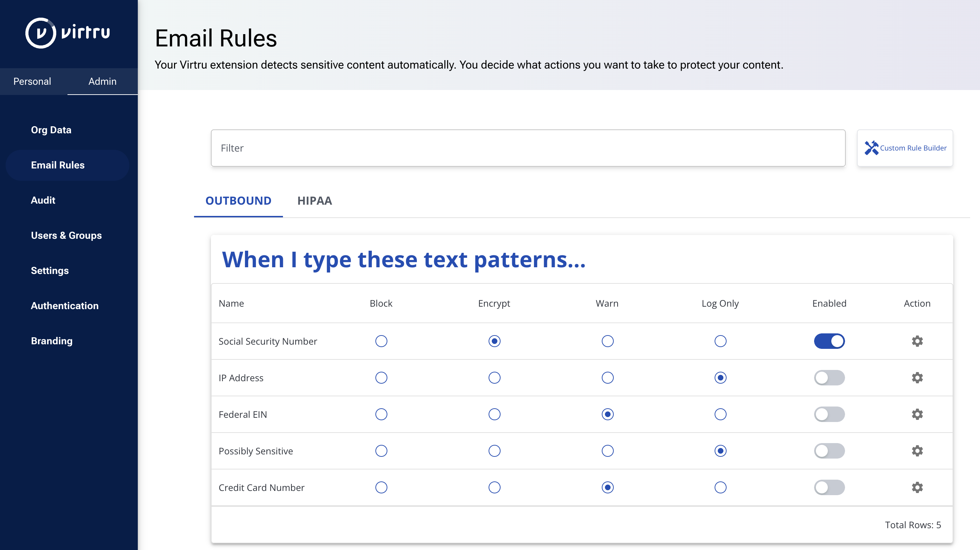980x550 pixels.
Task: Click gear icon for Possibly Sensitive rule
Action: click(x=917, y=451)
